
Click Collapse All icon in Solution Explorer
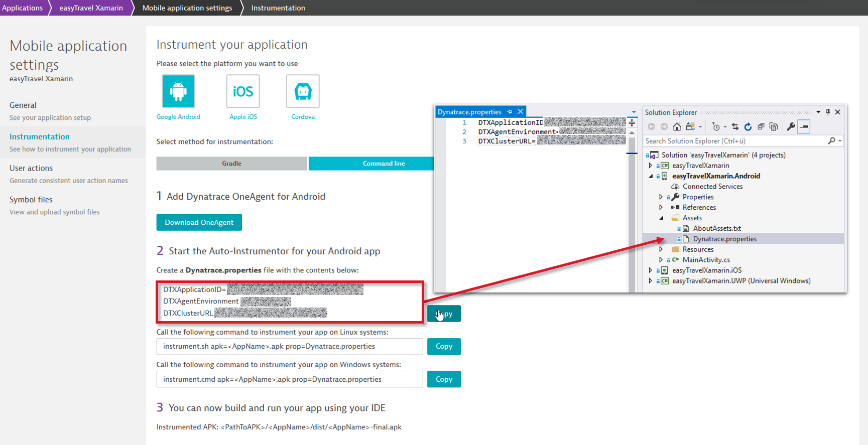(x=761, y=127)
